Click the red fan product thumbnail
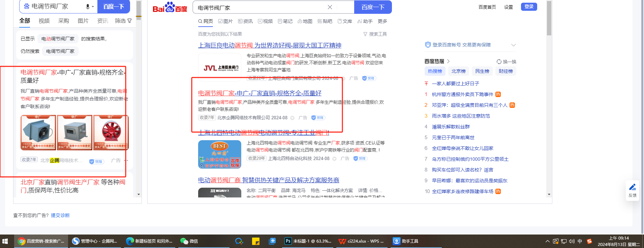 111,132
